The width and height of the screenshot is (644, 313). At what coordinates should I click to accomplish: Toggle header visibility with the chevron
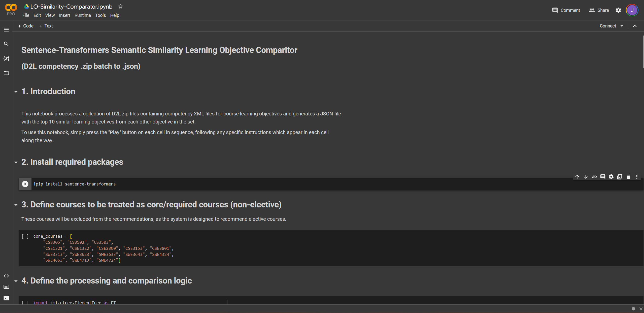click(634, 26)
